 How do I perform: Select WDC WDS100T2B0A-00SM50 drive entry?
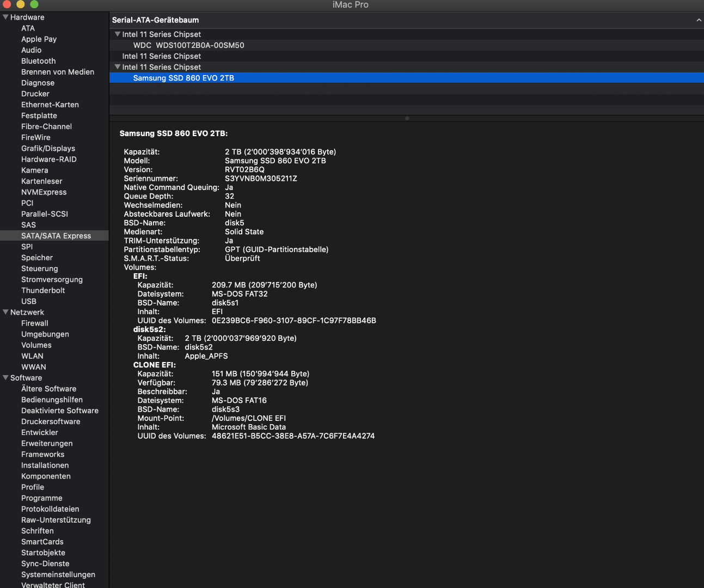click(x=188, y=45)
